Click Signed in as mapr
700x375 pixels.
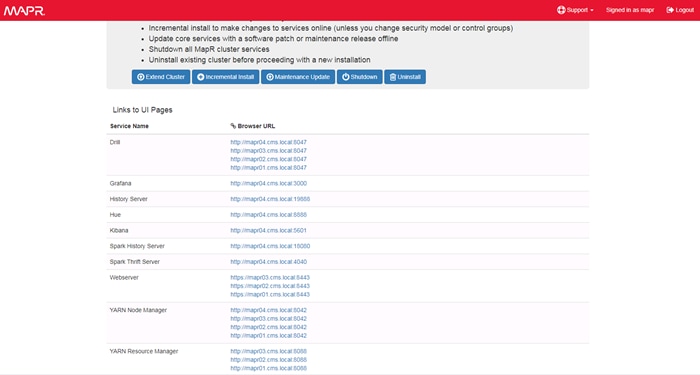coord(629,10)
